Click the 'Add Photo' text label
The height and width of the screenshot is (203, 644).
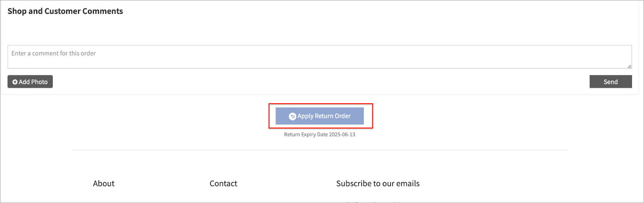[x=33, y=82]
